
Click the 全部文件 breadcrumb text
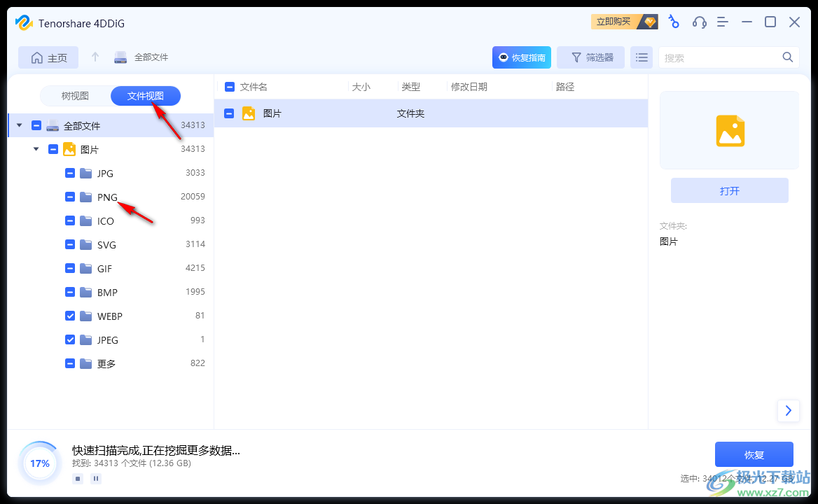(x=151, y=57)
